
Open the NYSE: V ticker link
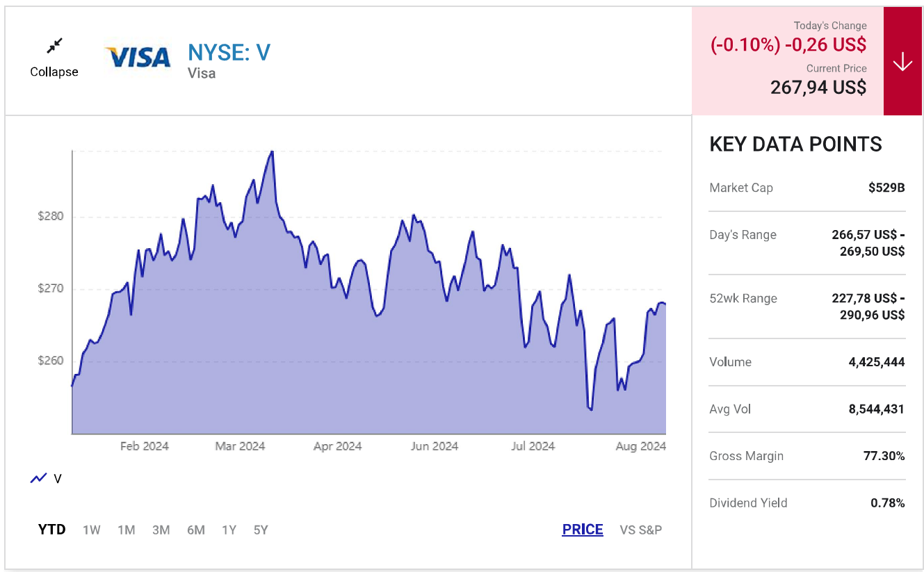coord(229,52)
